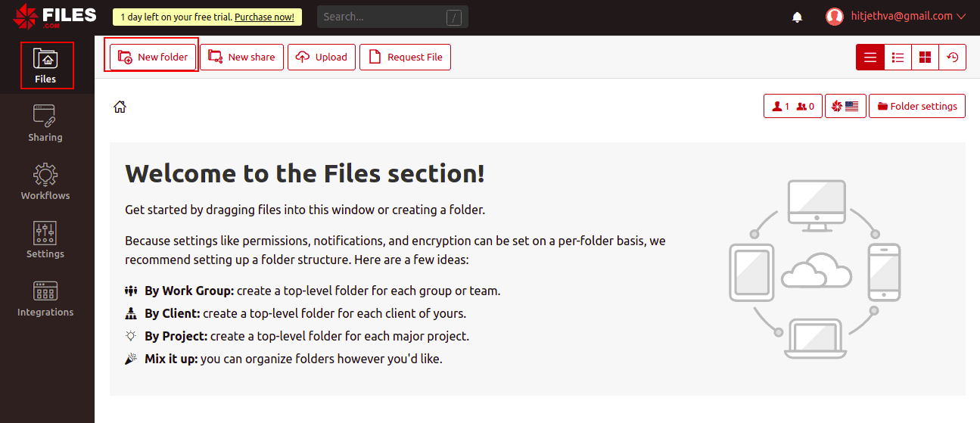Open notifications bell
The image size is (980, 423).
[x=797, y=17]
